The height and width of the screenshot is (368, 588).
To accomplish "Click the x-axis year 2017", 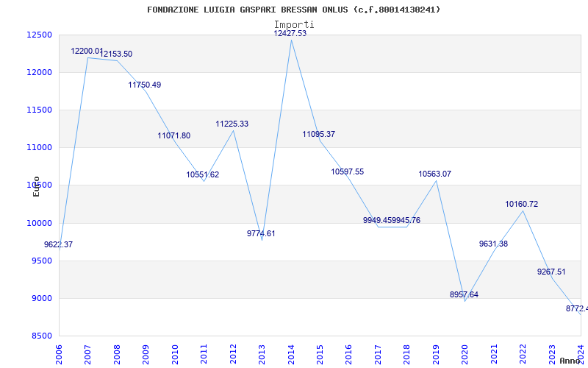I will [378, 355].
